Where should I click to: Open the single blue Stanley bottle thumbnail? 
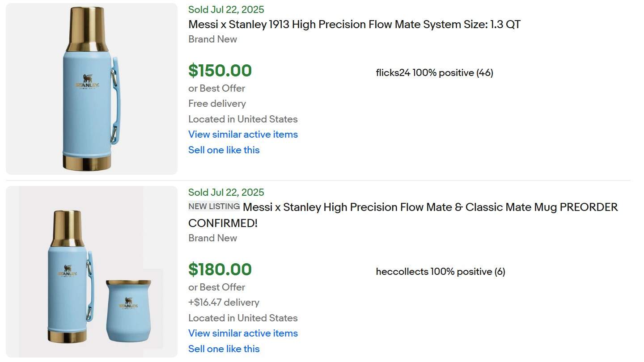click(x=92, y=89)
